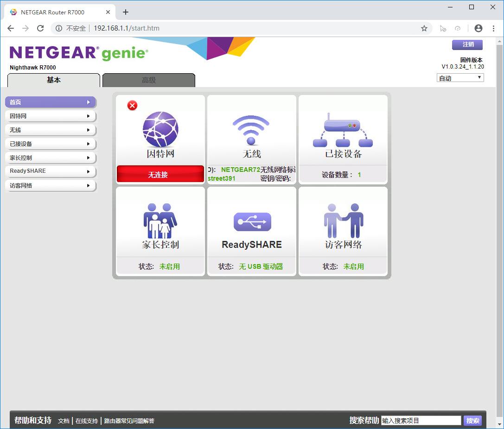
Task: Expand the 无线 sidebar menu arrow
Action: tap(89, 130)
